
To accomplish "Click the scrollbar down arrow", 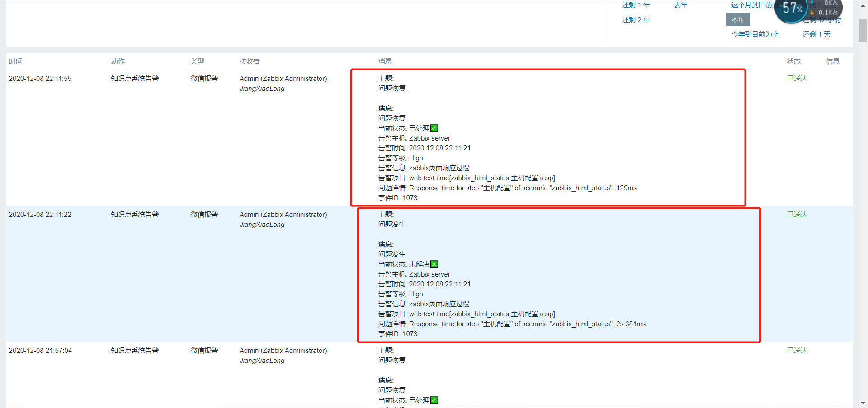I will [x=863, y=403].
